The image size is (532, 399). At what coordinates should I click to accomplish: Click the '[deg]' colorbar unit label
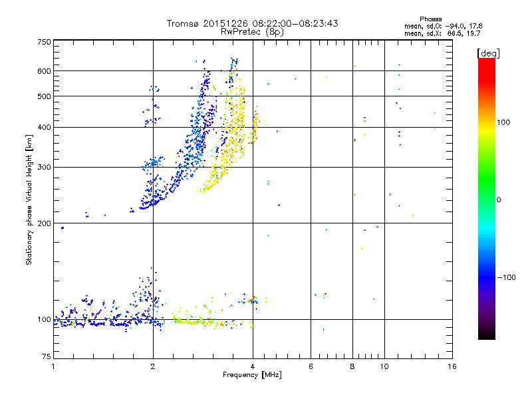coord(488,53)
